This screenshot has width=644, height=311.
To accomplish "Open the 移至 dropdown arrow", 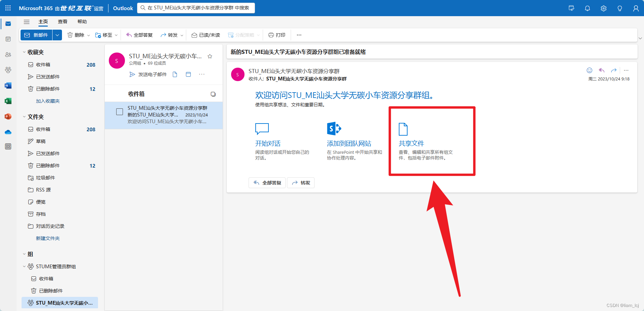I will click(116, 35).
